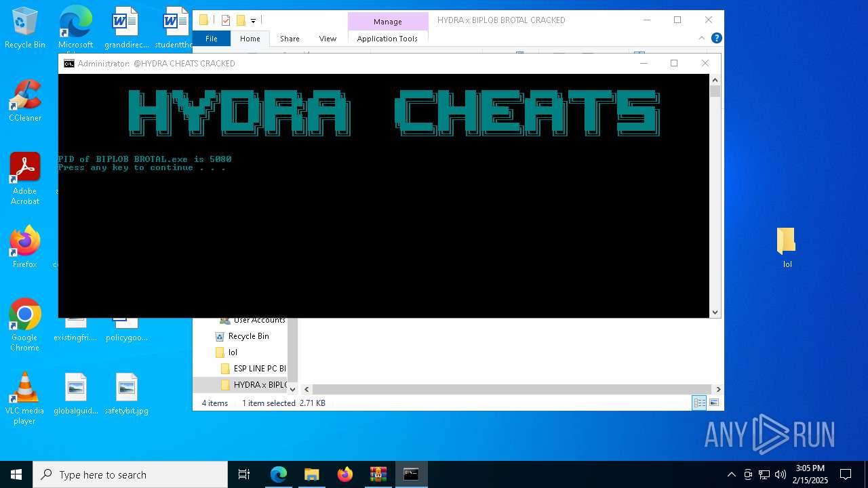
Task: Collapse the File Explorer ribbon chevron
Action: (x=702, y=39)
